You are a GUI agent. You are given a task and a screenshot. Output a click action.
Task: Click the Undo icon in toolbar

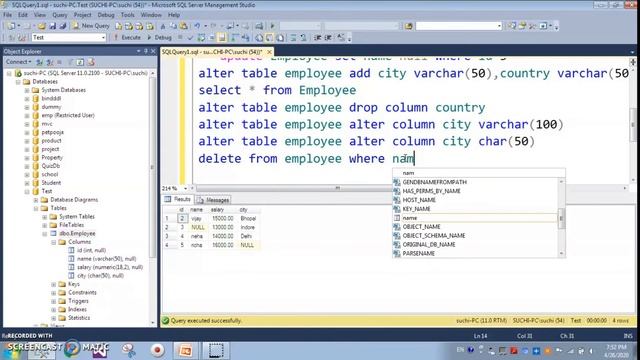coord(197,26)
